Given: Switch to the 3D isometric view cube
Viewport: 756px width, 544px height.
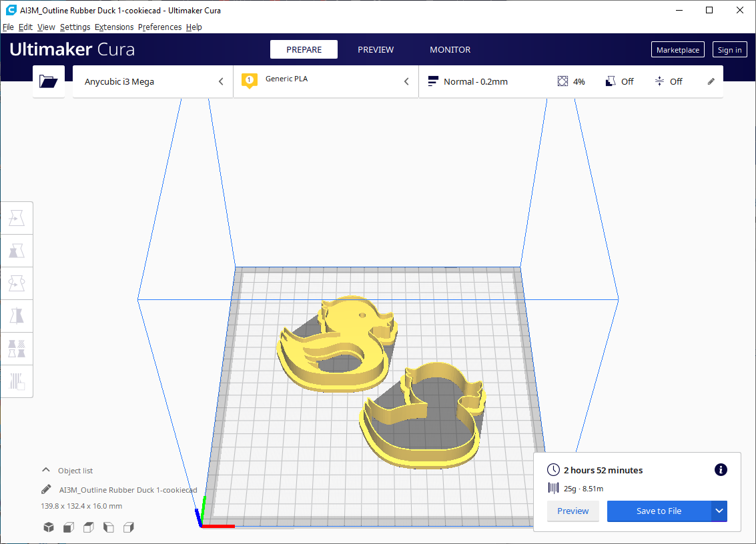Looking at the screenshot, I should (x=49, y=527).
